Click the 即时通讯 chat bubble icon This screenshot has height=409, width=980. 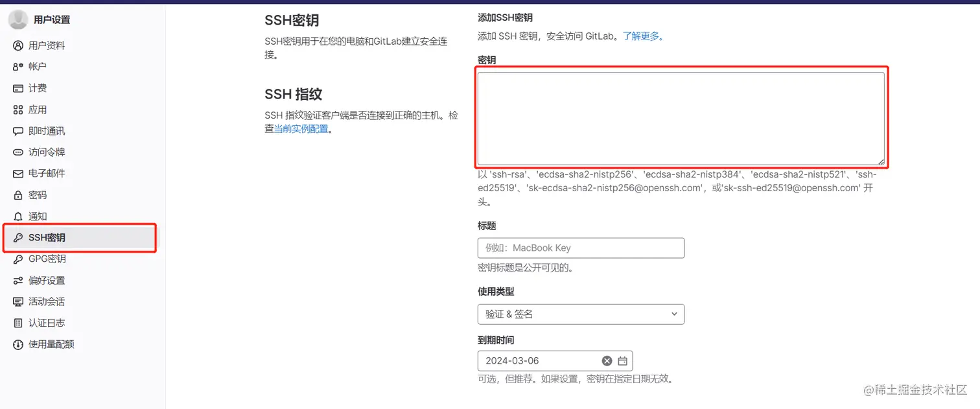click(x=18, y=131)
